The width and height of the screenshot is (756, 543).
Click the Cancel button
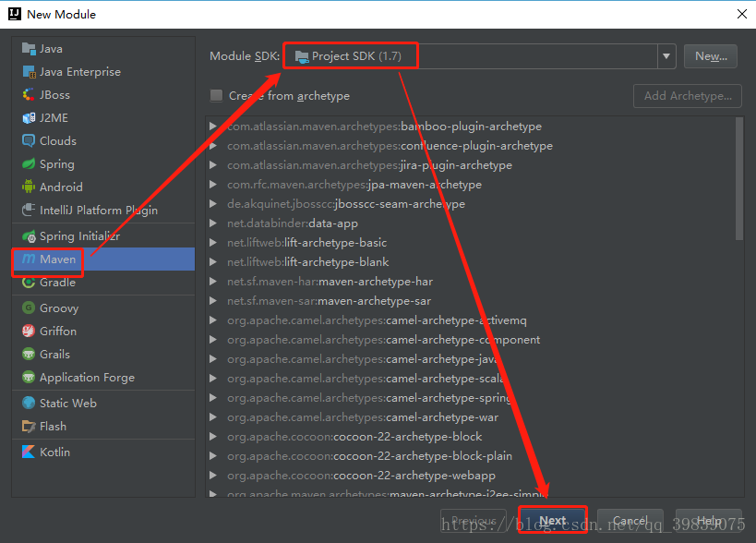point(630,520)
